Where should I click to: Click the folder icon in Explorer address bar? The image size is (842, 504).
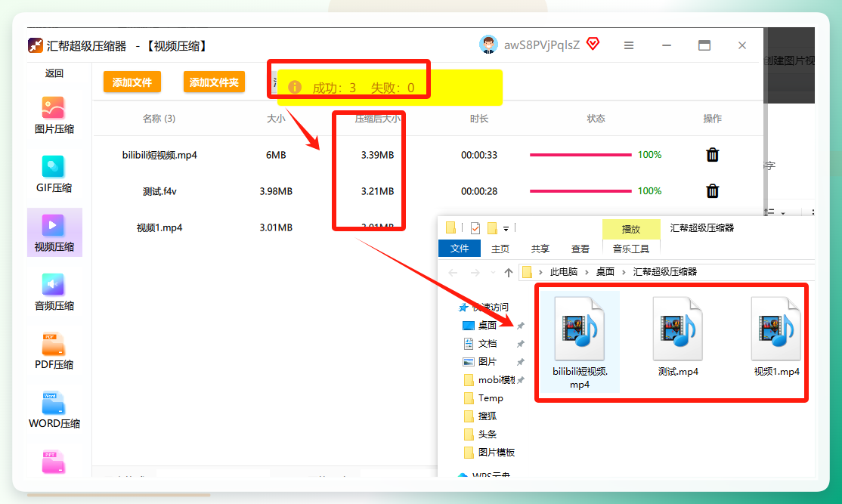tap(528, 271)
